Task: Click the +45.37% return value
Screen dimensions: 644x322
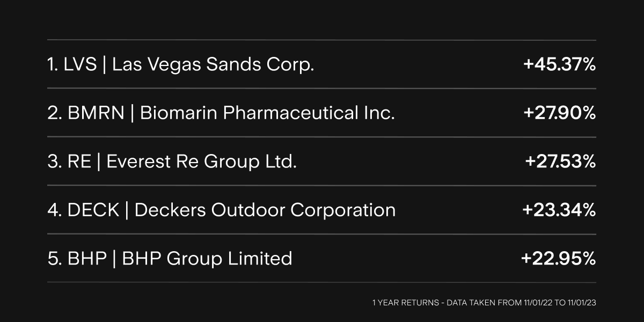Action: click(560, 65)
